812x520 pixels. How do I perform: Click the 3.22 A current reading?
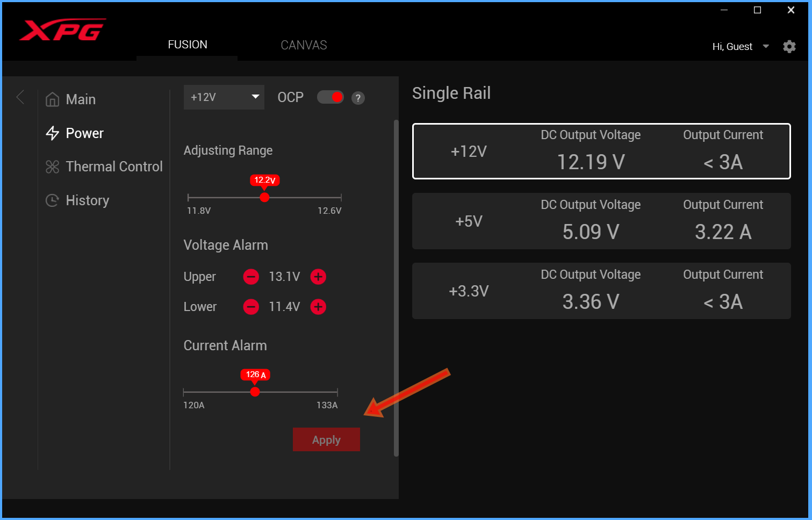tap(723, 232)
